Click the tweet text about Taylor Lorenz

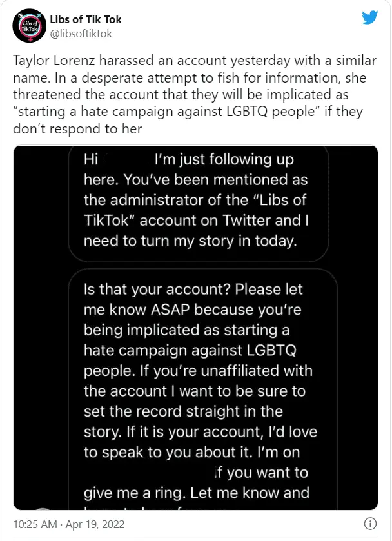tap(193, 95)
